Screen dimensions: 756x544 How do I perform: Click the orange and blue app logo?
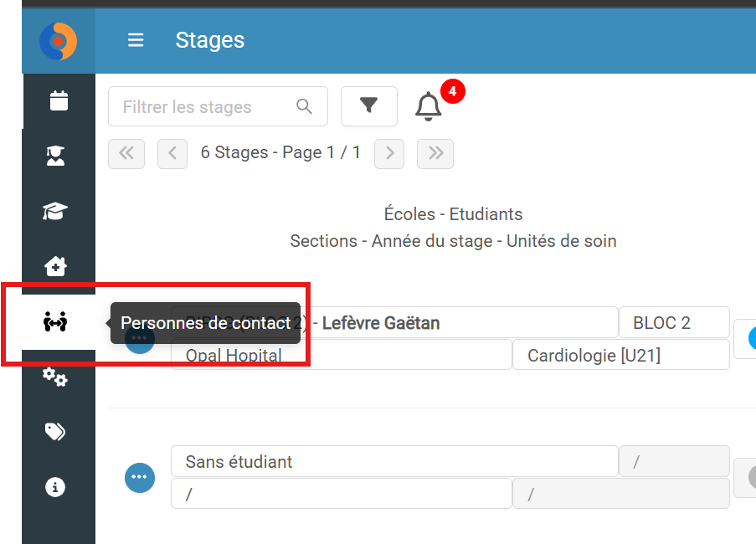point(59,42)
